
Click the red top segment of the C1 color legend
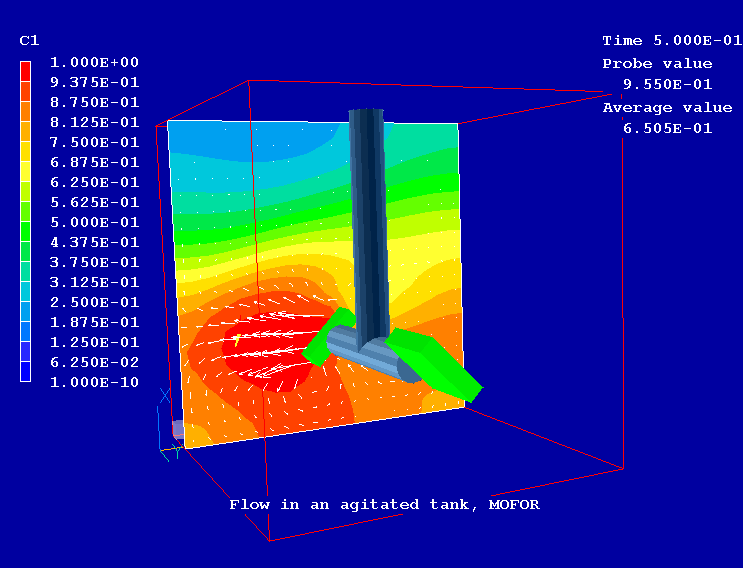click(26, 72)
